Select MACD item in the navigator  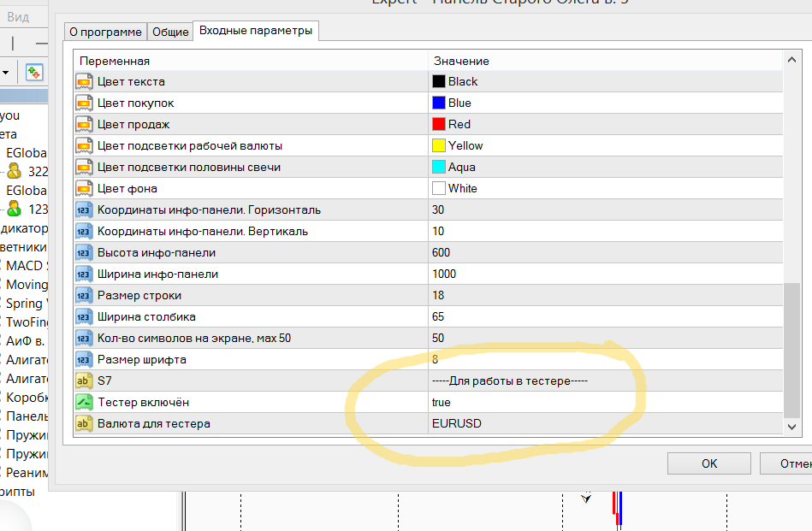pyautogui.click(x=27, y=266)
